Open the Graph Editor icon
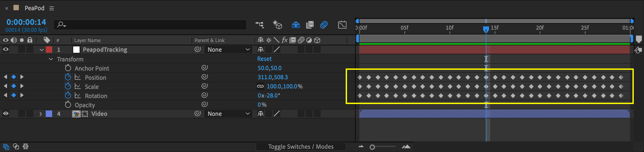Screen dimensions: 644x152 (342, 25)
